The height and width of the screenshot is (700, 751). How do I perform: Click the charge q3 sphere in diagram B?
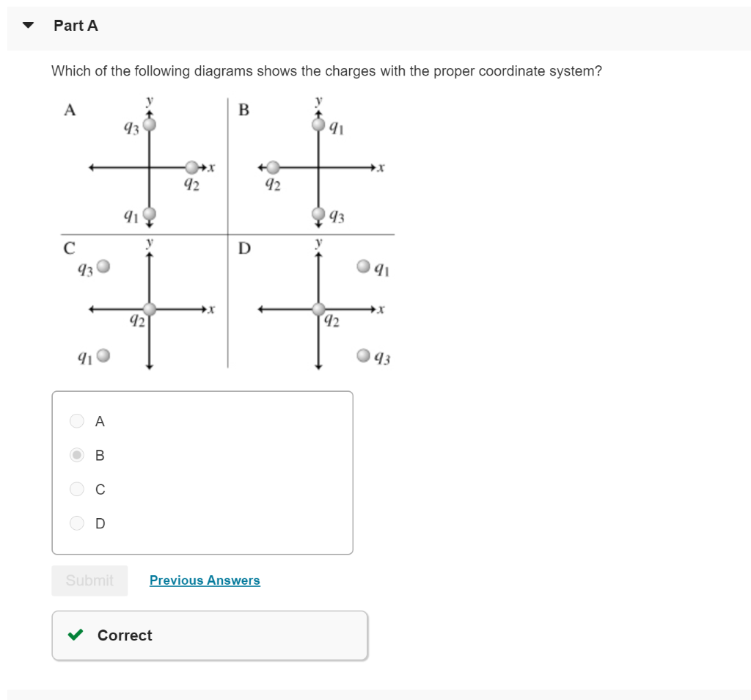(x=318, y=213)
